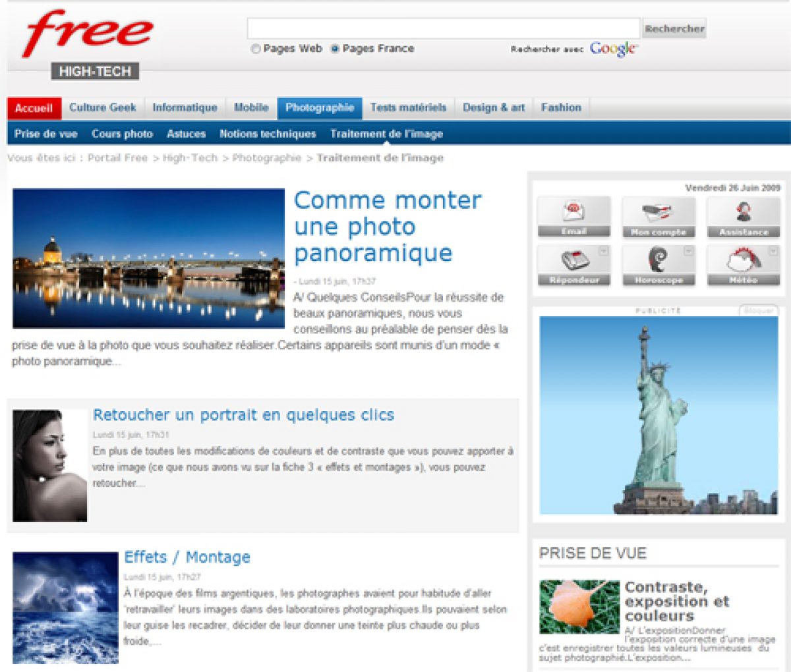Screen dimensions: 791x672
Task: Expand the Répondeur widget dropdown arrow
Action: 603,252
